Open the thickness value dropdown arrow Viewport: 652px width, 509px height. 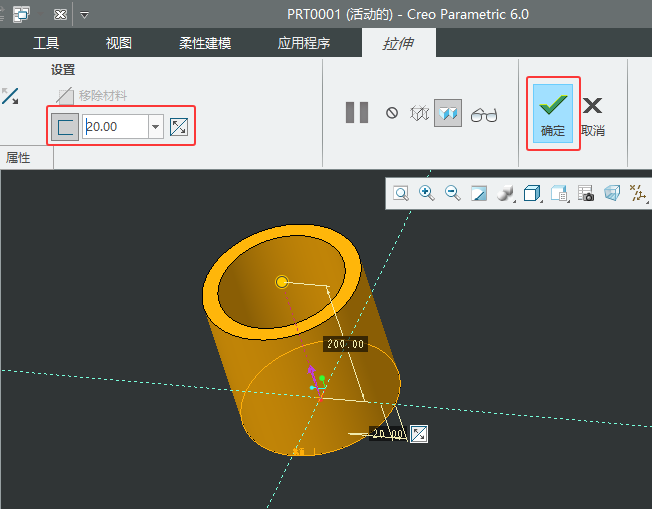click(156, 126)
